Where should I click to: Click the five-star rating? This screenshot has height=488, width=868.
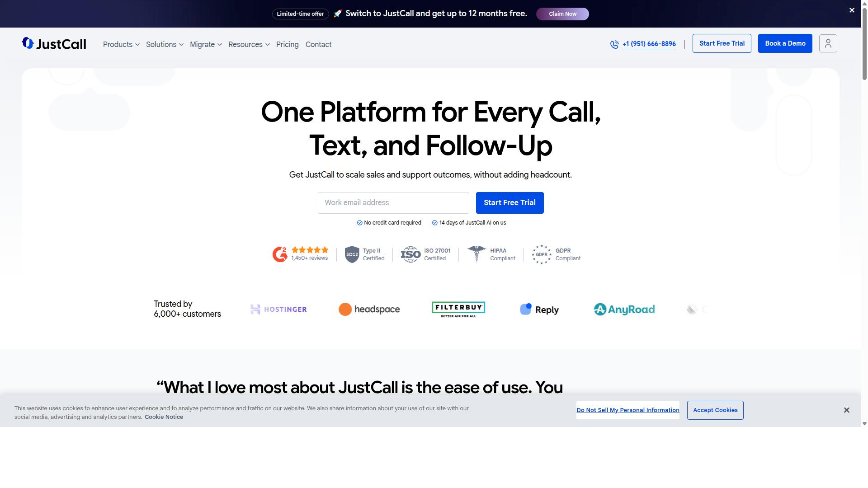coord(310,250)
